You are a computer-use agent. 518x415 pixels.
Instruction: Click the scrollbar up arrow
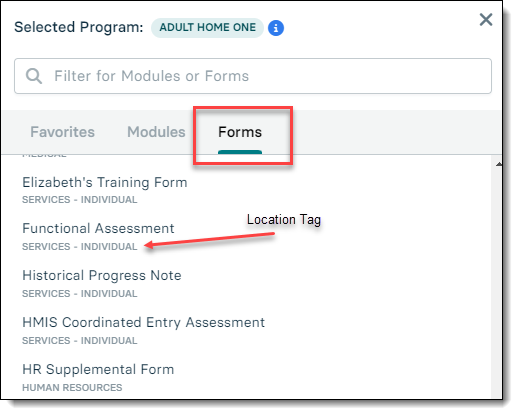498,164
